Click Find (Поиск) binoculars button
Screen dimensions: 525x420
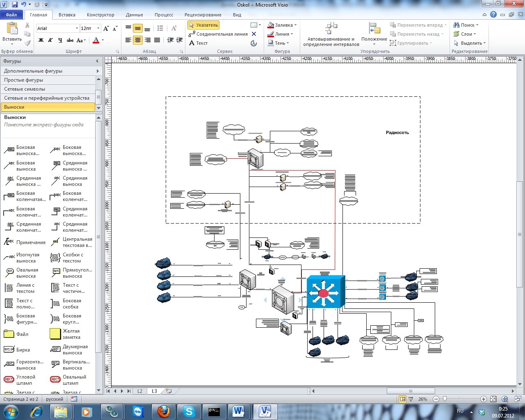click(x=466, y=25)
